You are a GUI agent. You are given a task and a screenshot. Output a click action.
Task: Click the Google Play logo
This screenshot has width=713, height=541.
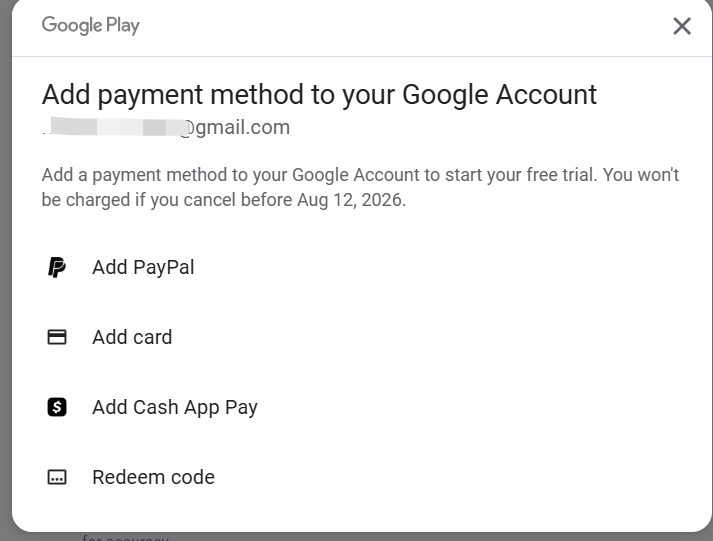point(90,25)
